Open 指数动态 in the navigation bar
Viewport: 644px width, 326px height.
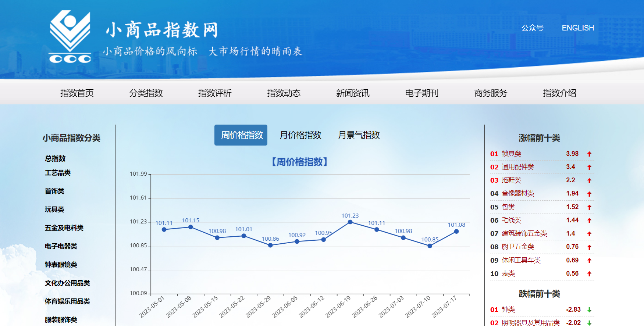pyautogui.click(x=284, y=93)
